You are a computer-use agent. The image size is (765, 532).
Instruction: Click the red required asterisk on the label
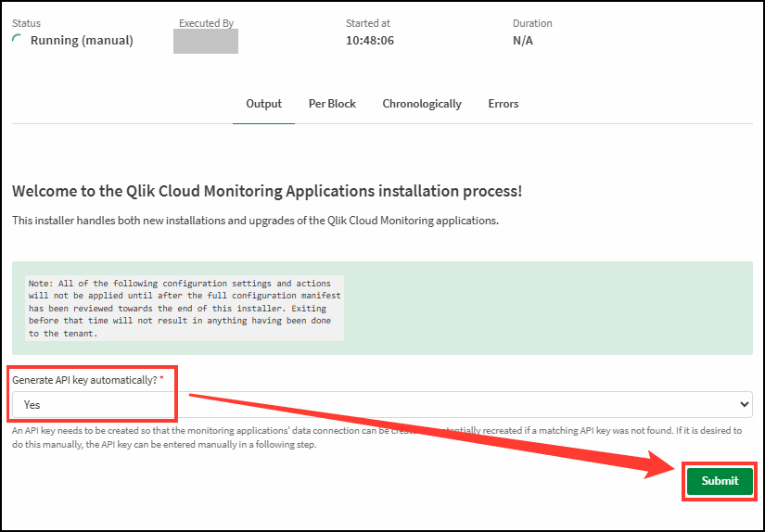pyautogui.click(x=161, y=380)
